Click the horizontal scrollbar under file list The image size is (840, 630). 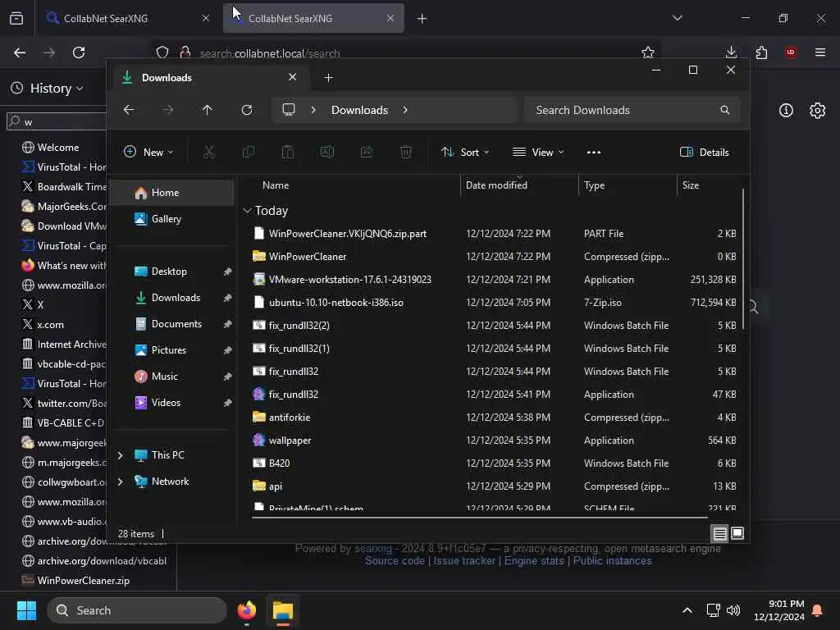pyautogui.click(x=480, y=518)
